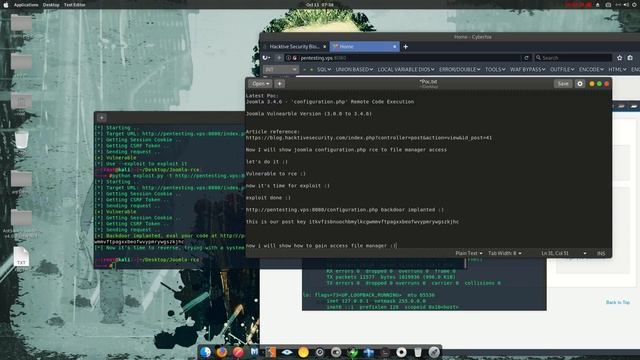Open Finder from the dock
640x360 pixels.
(x=205, y=352)
